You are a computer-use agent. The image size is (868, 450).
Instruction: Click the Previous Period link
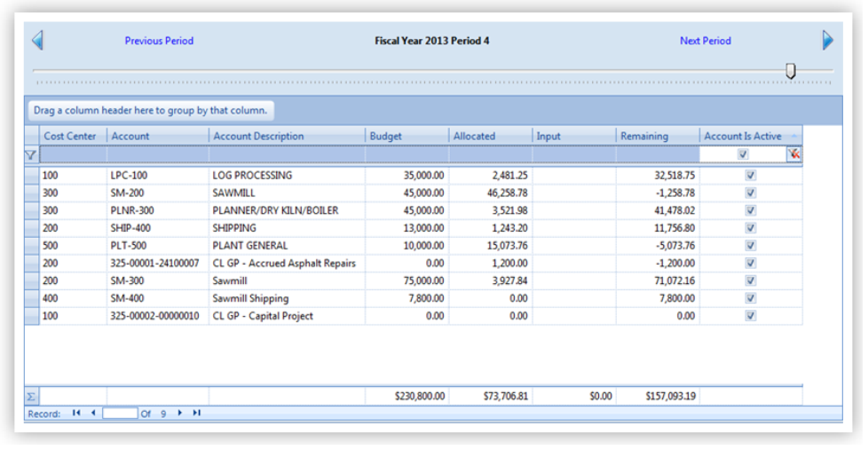[159, 41]
